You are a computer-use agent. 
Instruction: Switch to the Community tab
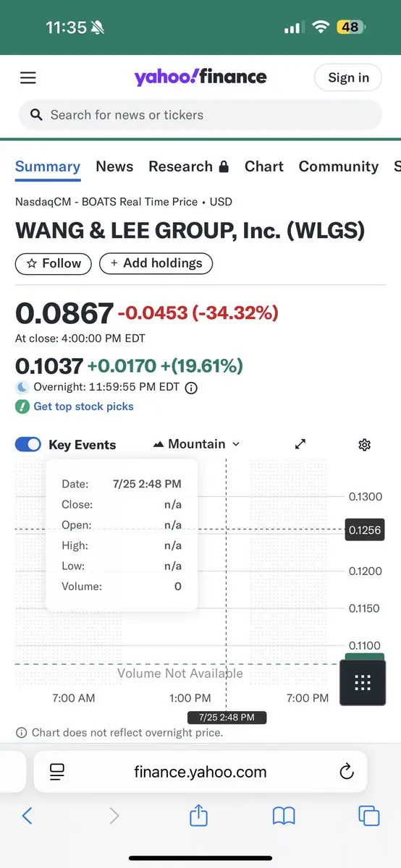click(x=339, y=166)
